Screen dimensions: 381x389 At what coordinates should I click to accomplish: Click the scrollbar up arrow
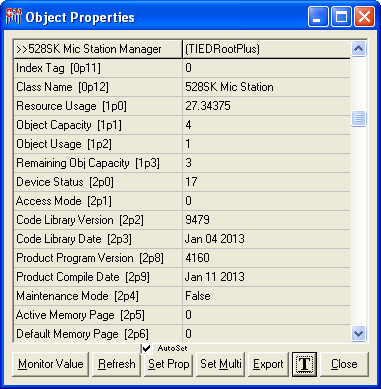pyautogui.click(x=358, y=49)
